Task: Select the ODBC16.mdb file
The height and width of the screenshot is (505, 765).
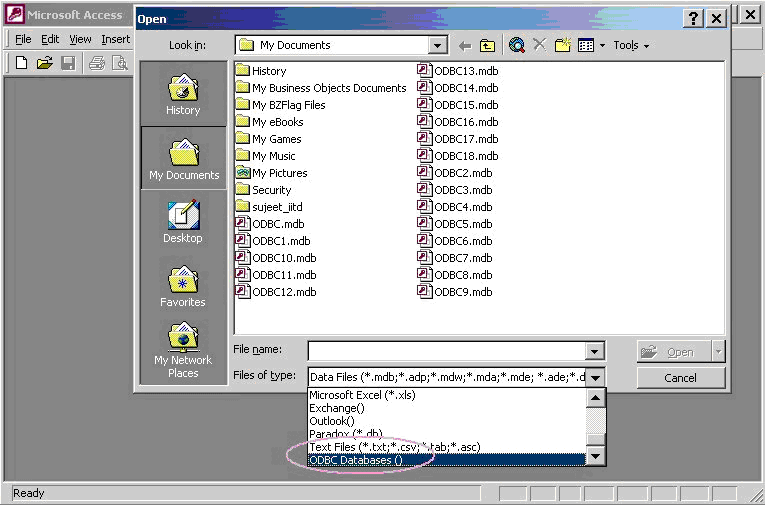Action: (458, 122)
